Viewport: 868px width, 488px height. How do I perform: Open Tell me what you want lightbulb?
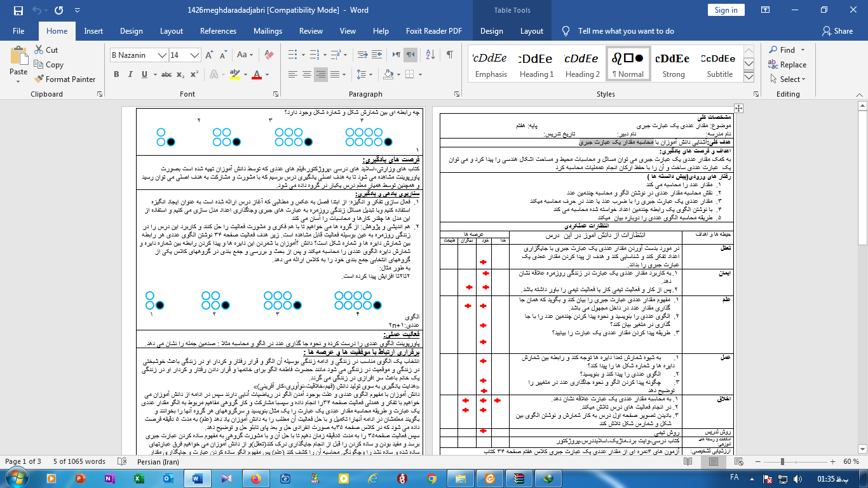[566, 31]
